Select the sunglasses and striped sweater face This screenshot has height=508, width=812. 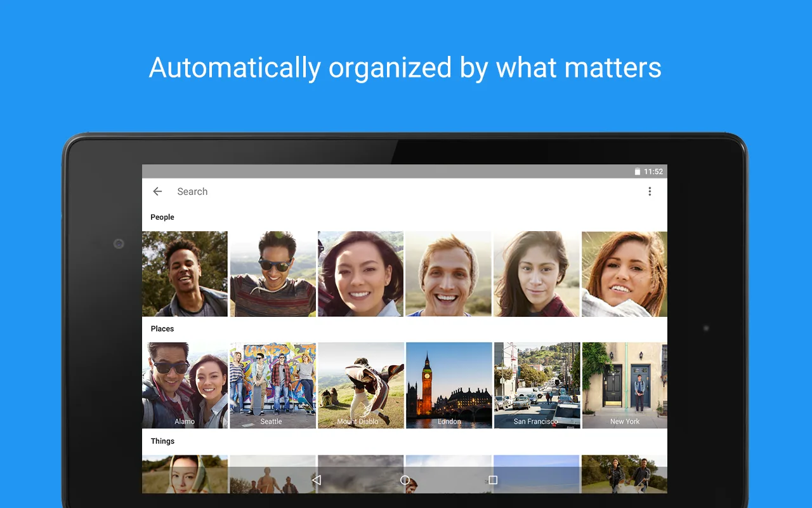(272, 274)
